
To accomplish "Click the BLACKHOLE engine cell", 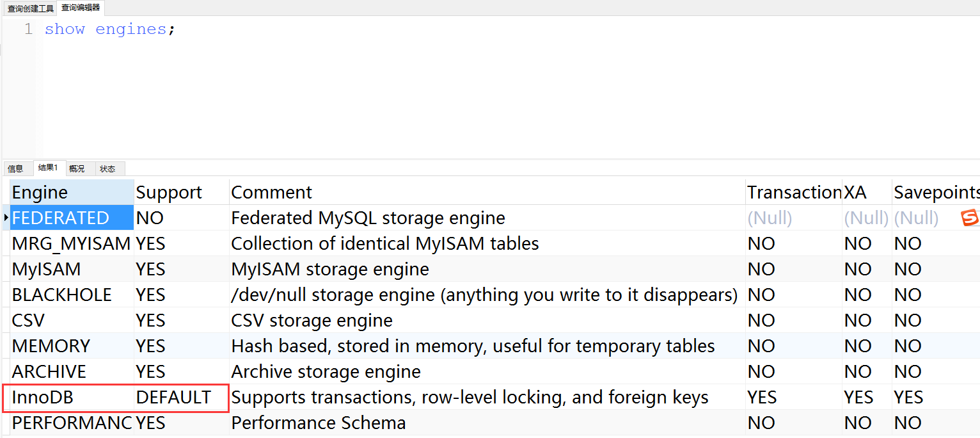I will [x=72, y=295].
